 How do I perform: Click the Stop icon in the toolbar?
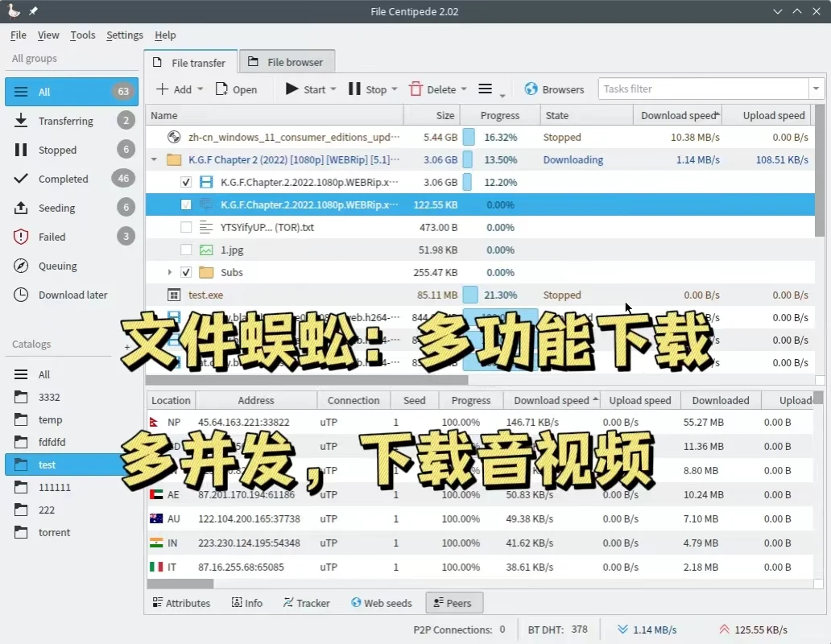pyautogui.click(x=355, y=89)
